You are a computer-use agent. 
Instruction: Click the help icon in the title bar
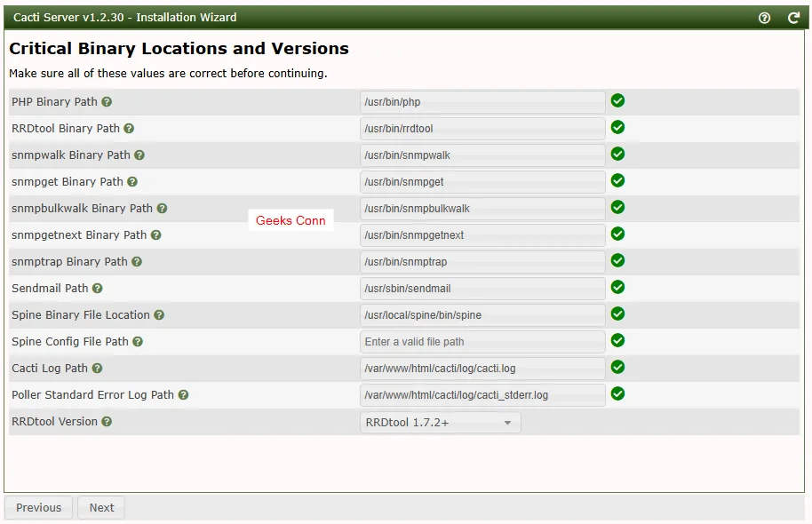764,17
